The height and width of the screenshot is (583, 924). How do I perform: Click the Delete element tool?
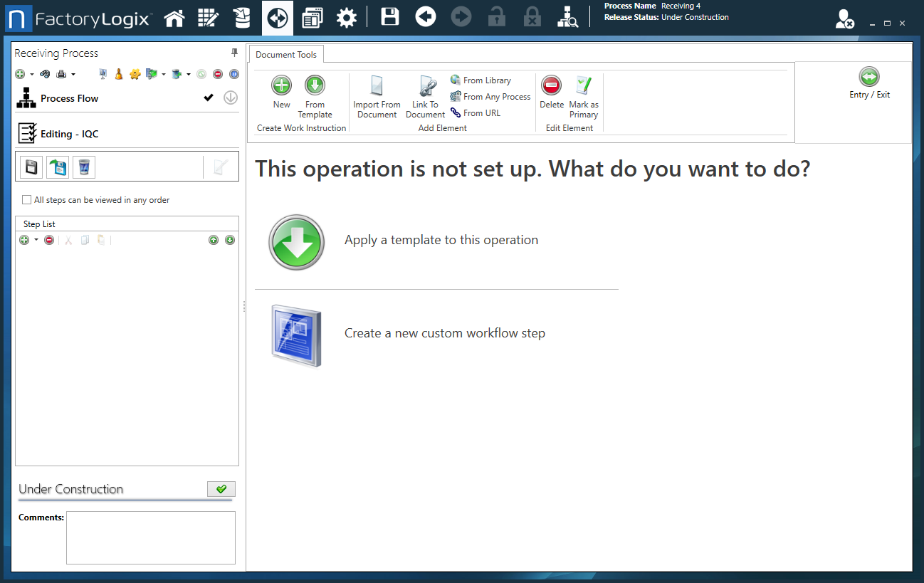pyautogui.click(x=551, y=93)
